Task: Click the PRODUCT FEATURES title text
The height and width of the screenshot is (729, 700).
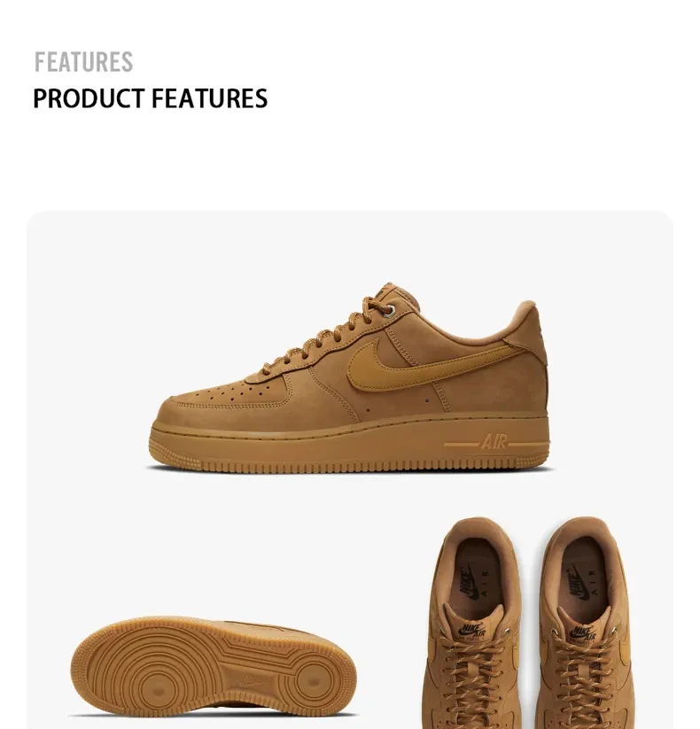Action: pyautogui.click(x=151, y=98)
